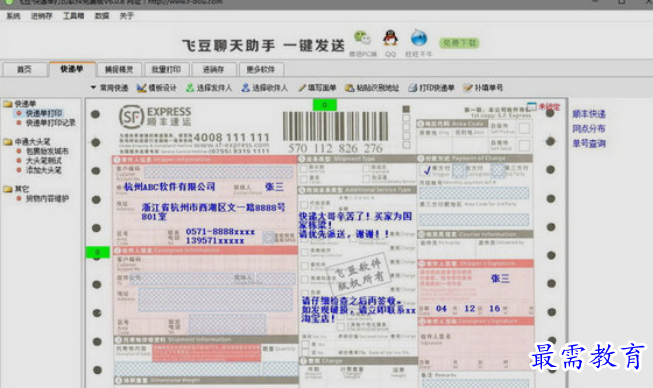
Task: Click the green horizontal offset marker at top
Action: click(324, 105)
